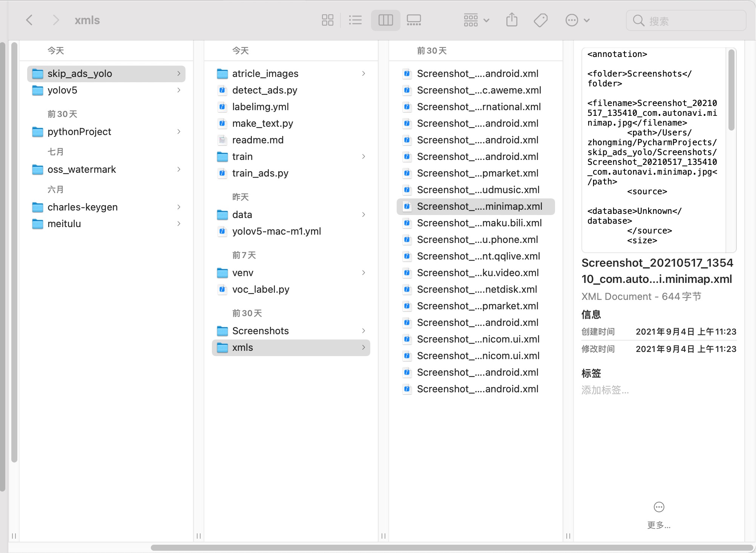This screenshot has height=553, width=756.
Task: Select Screenshot_...ku.video.xml file
Action: point(476,273)
